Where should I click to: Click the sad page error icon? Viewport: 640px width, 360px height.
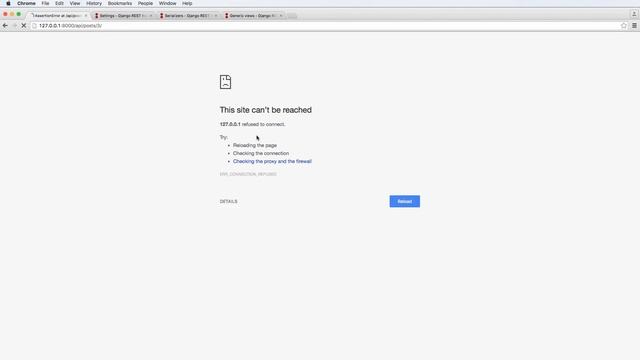225,82
